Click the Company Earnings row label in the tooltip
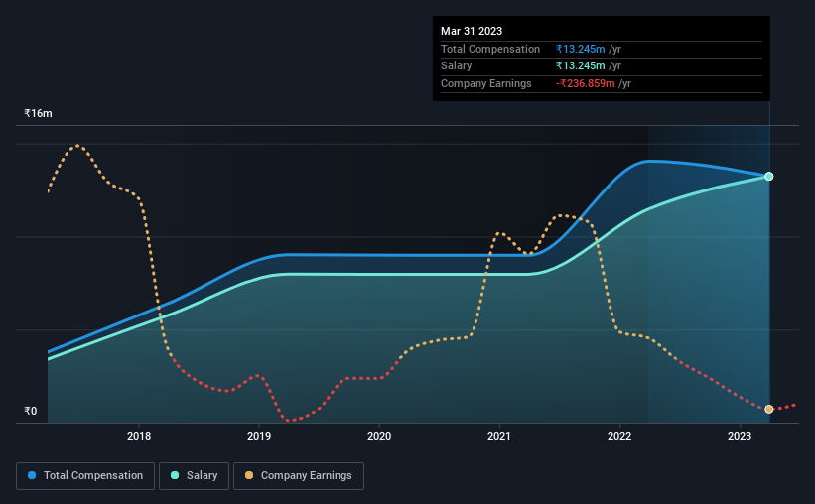Viewport: 815px width, 504px height. [486, 83]
